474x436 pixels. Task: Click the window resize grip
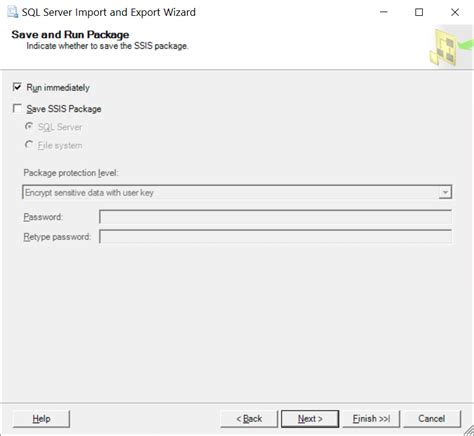tap(469, 431)
